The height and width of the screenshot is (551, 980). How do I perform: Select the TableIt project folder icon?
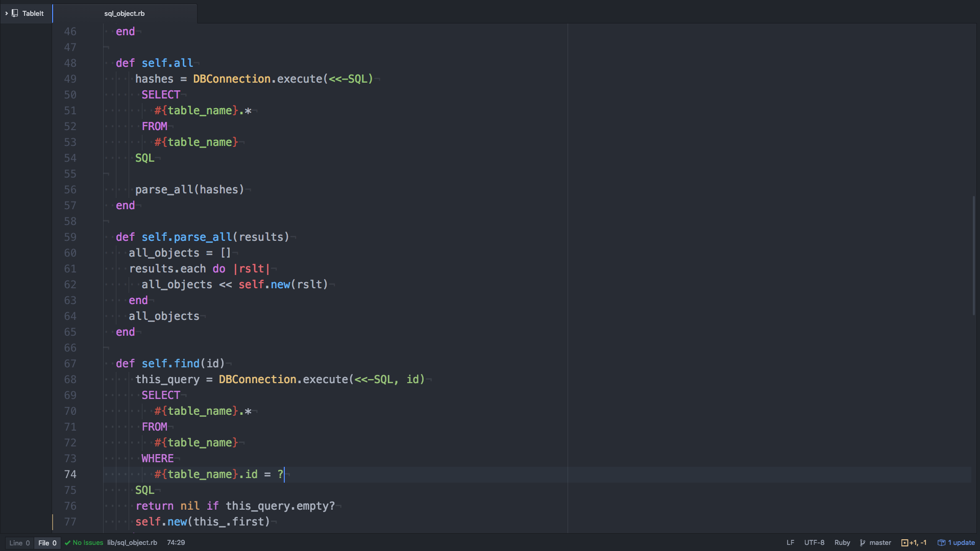15,13
